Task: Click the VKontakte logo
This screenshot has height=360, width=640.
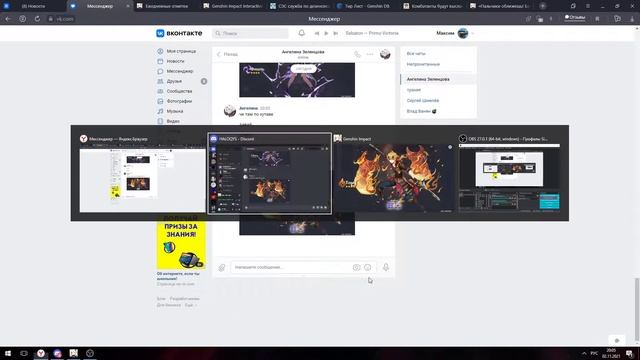Action: point(179,33)
